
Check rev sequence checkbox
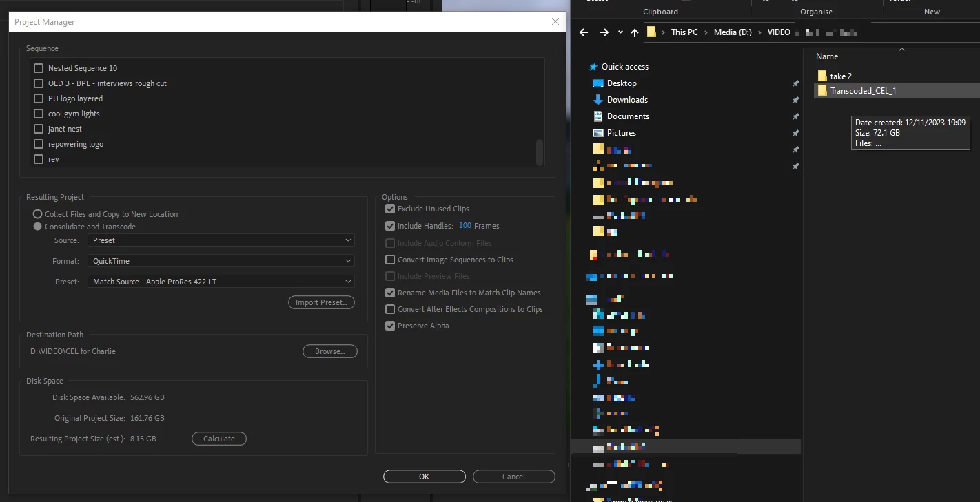(39, 159)
